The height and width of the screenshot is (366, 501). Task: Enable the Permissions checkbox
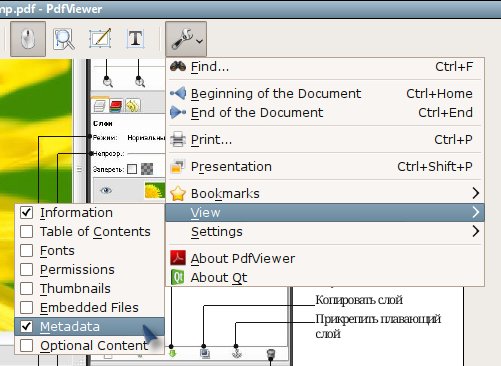pyautogui.click(x=26, y=269)
